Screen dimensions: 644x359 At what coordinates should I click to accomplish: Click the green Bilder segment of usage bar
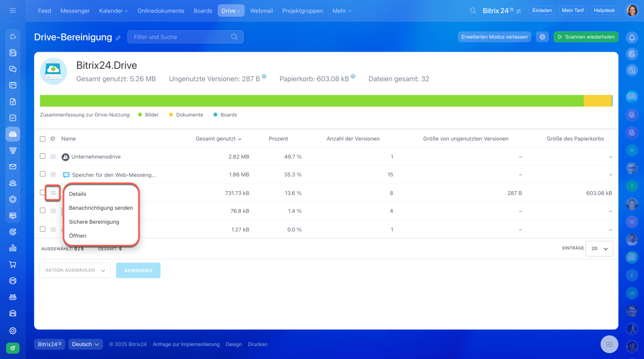(x=311, y=101)
